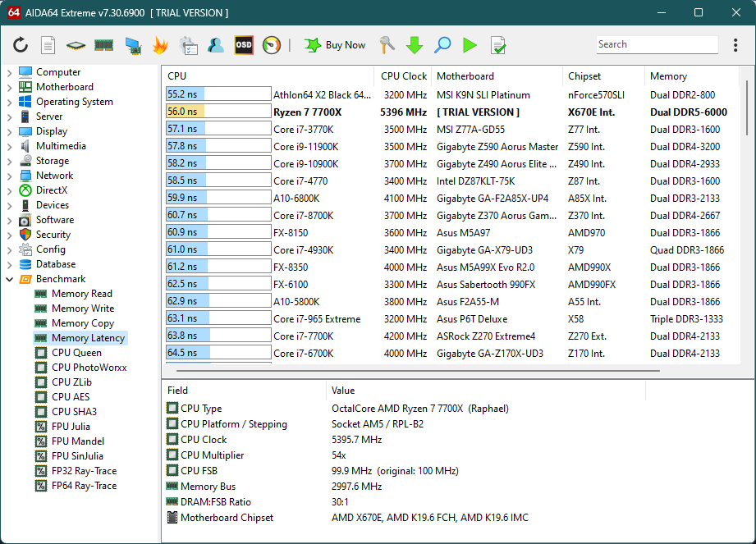The image size is (756, 544).
Task: Click the vertical scrollbar of results list
Action: tap(747, 108)
